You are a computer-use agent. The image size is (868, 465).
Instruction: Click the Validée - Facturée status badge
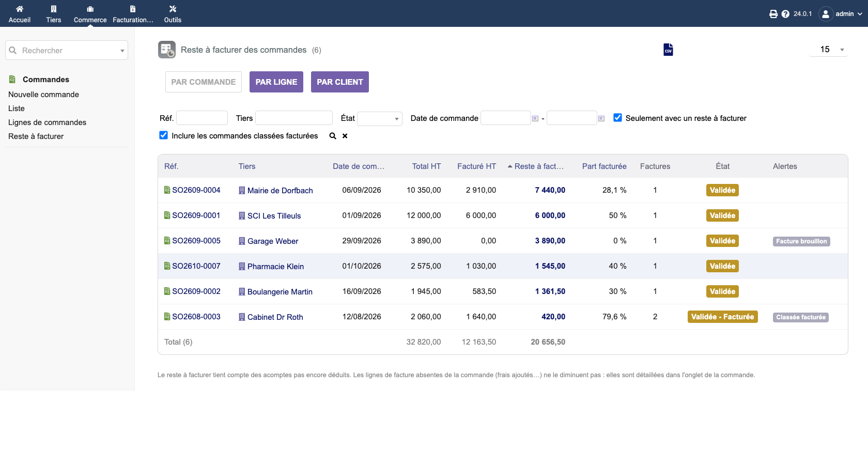[x=722, y=317]
